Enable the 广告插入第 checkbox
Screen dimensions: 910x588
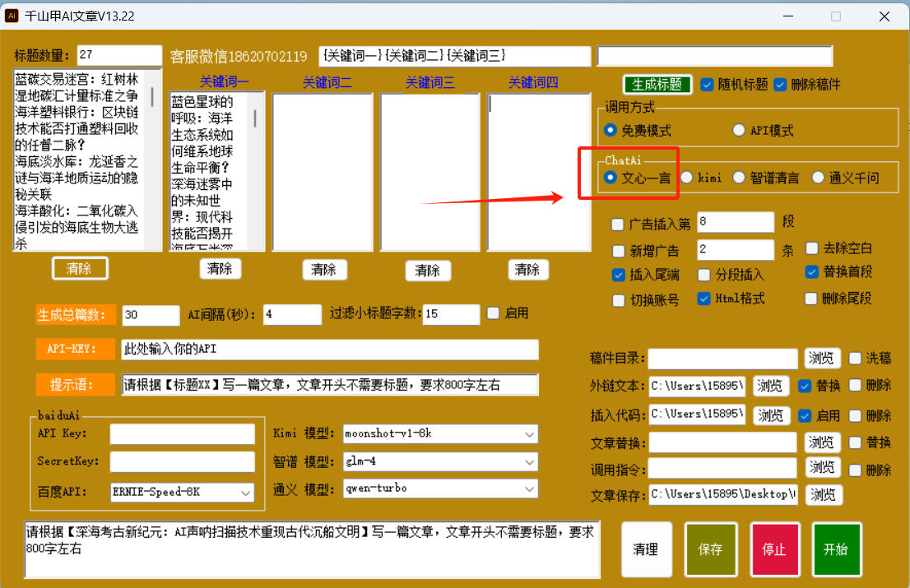click(618, 225)
